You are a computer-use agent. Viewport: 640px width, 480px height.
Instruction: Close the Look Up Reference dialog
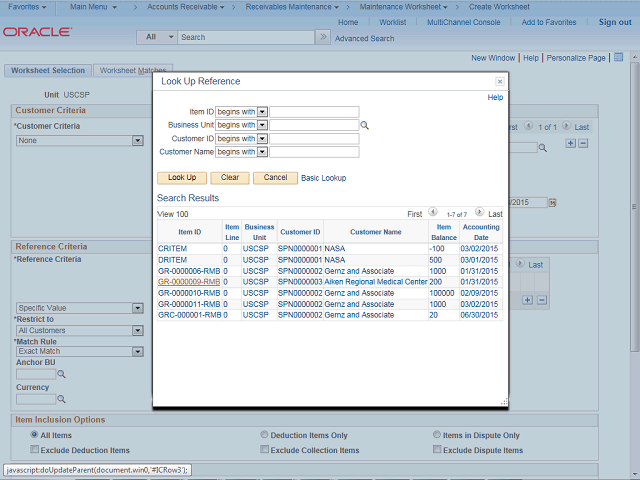(500, 81)
